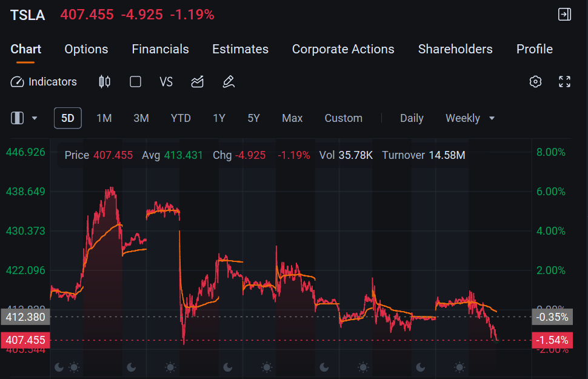Click the square frame tool icon
The width and height of the screenshot is (588, 379).
tap(135, 82)
